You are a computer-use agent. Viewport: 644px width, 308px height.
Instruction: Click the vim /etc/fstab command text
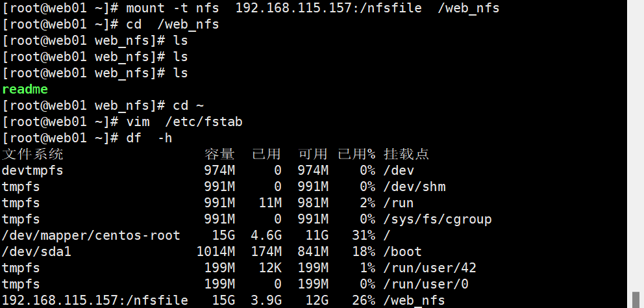pos(184,122)
